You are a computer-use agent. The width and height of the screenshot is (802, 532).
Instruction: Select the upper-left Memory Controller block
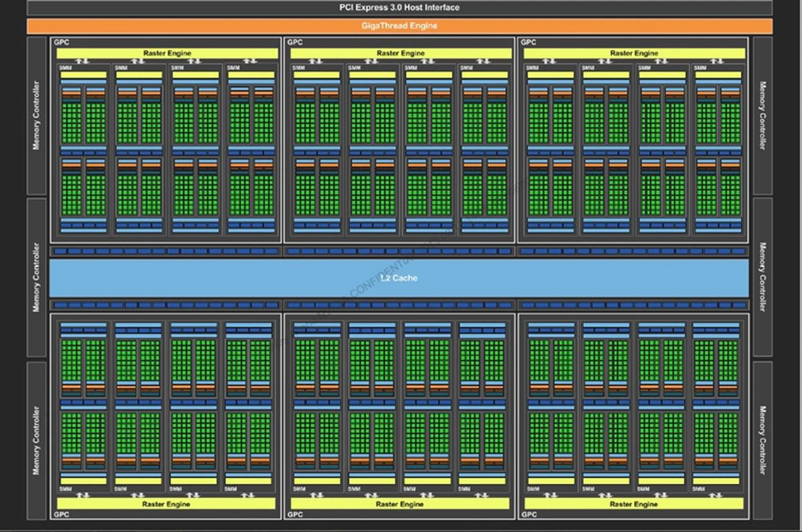pos(36,116)
